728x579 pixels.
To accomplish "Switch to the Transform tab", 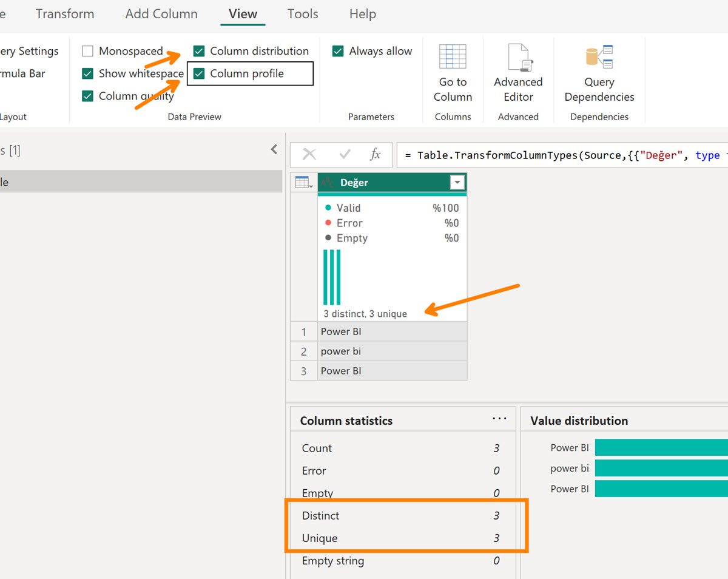I will (65, 14).
